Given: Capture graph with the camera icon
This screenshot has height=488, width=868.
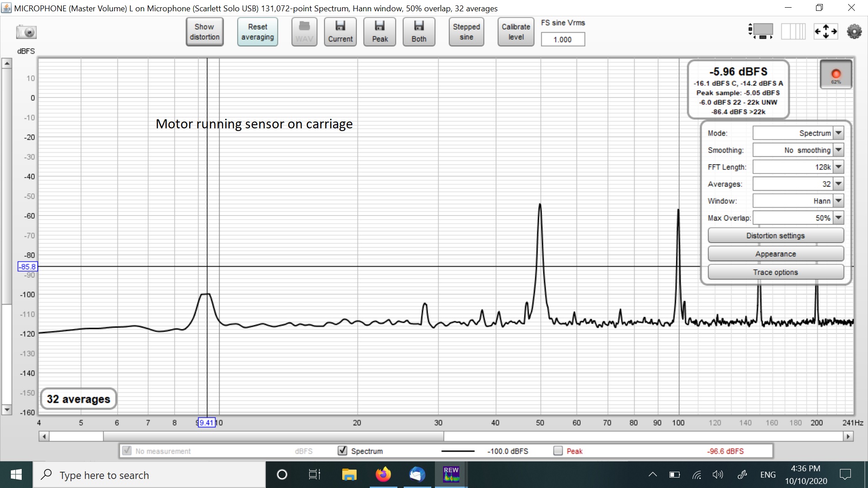Looking at the screenshot, I should point(26,32).
